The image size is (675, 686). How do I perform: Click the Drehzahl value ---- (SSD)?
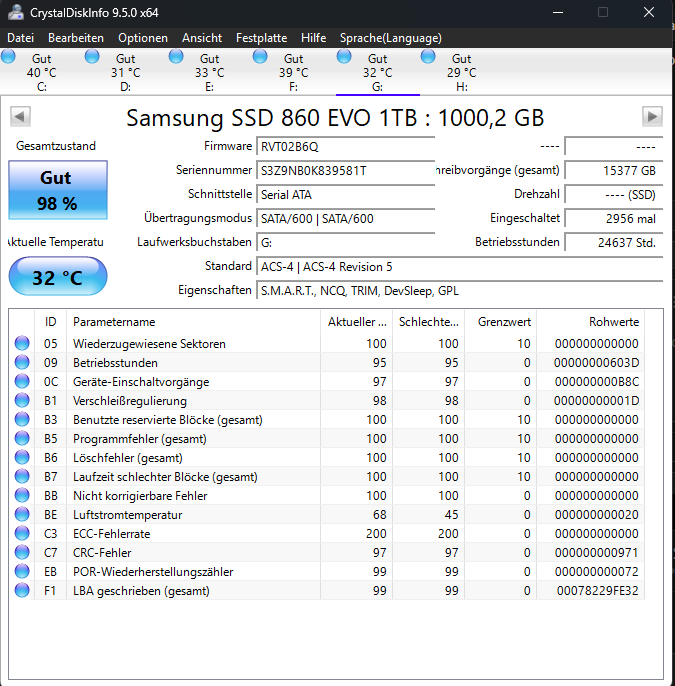pyautogui.click(x=614, y=195)
